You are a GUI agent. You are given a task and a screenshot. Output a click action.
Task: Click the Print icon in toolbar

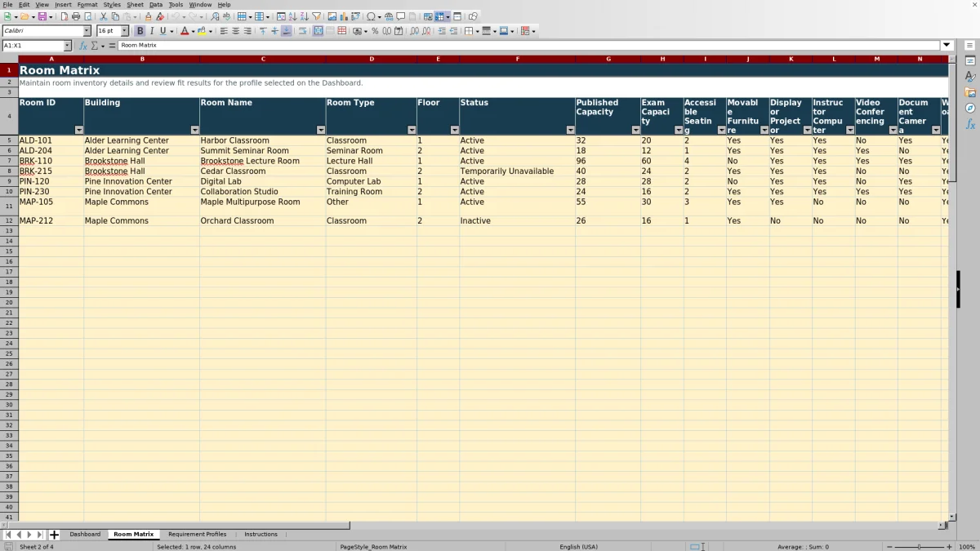pyautogui.click(x=76, y=16)
